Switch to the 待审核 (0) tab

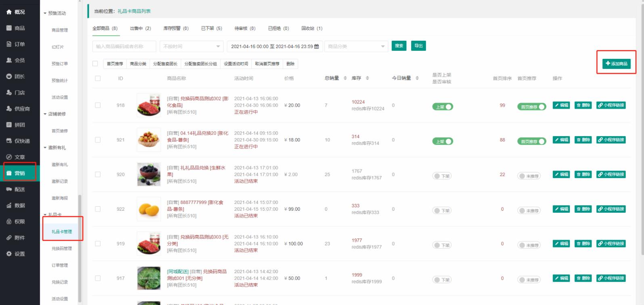tap(245, 28)
